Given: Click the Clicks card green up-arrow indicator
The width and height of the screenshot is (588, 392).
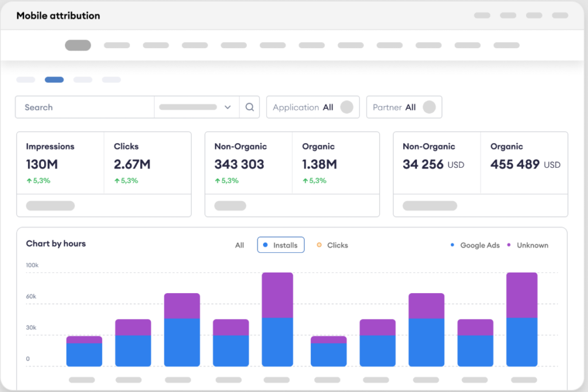Looking at the screenshot, I should click(117, 180).
